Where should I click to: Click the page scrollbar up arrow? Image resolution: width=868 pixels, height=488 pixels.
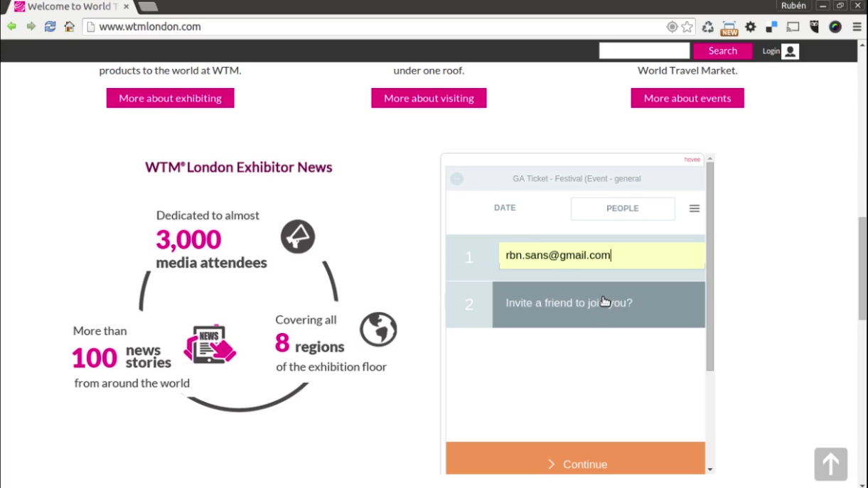click(863, 45)
